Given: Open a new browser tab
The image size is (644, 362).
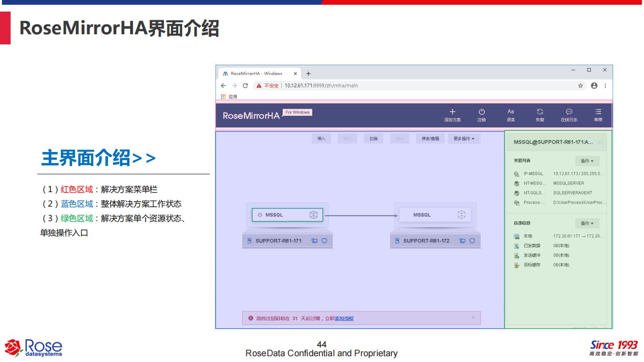Looking at the screenshot, I should (308, 74).
